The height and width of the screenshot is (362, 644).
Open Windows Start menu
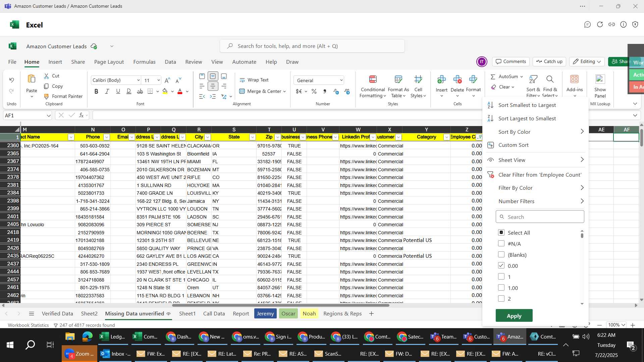(x=10, y=345)
